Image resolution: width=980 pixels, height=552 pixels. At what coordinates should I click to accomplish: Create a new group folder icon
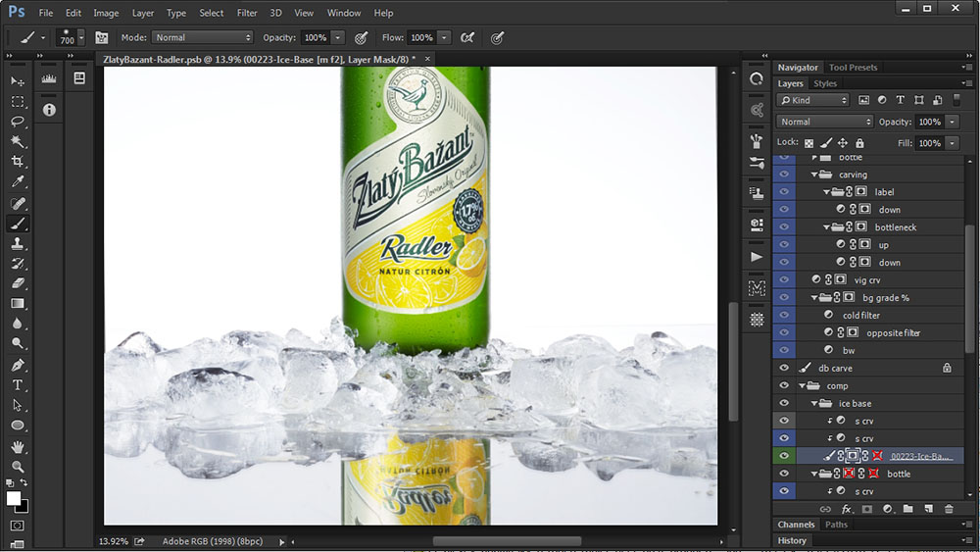pos(907,509)
